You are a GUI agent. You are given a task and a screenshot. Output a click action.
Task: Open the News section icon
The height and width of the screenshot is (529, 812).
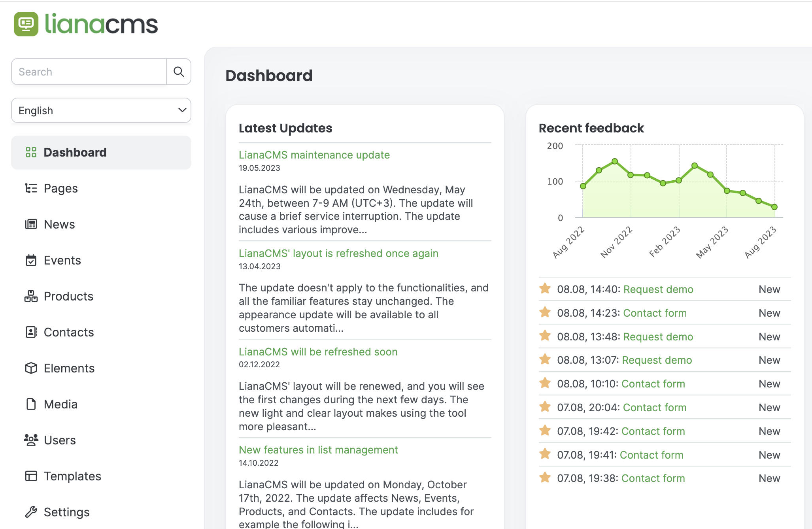click(x=31, y=224)
